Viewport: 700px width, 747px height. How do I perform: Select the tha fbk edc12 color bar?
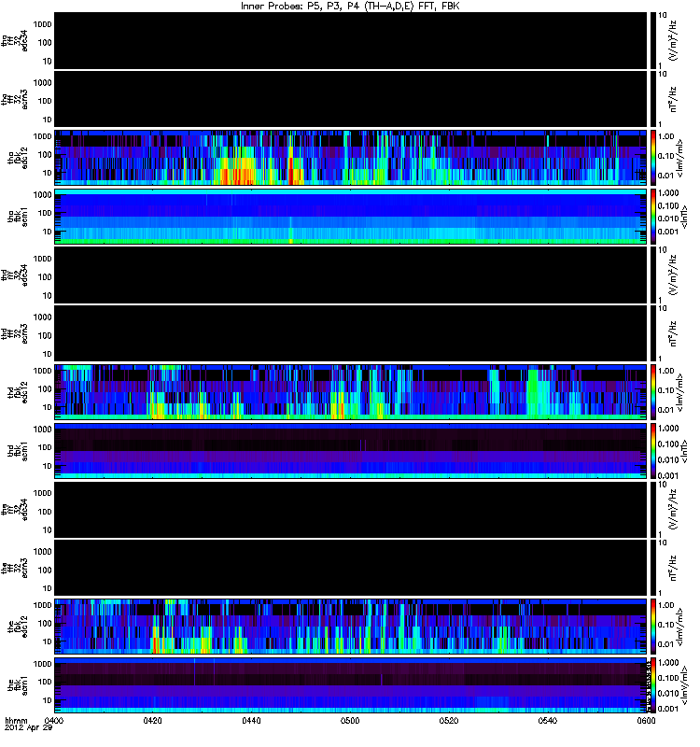(x=652, y=157)
